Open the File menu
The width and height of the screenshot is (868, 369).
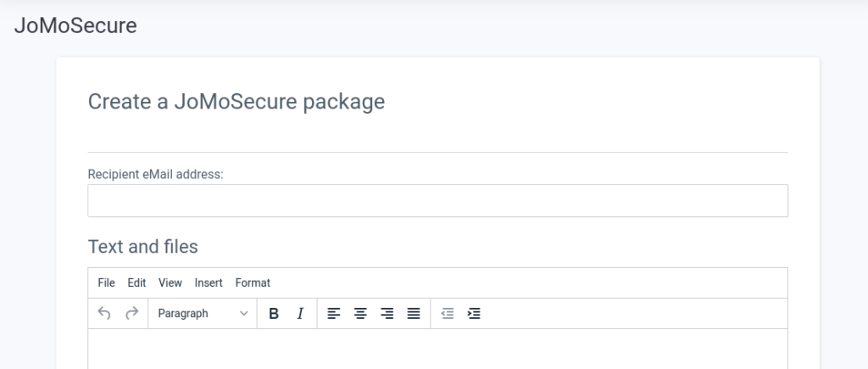[x=107, y=282]
